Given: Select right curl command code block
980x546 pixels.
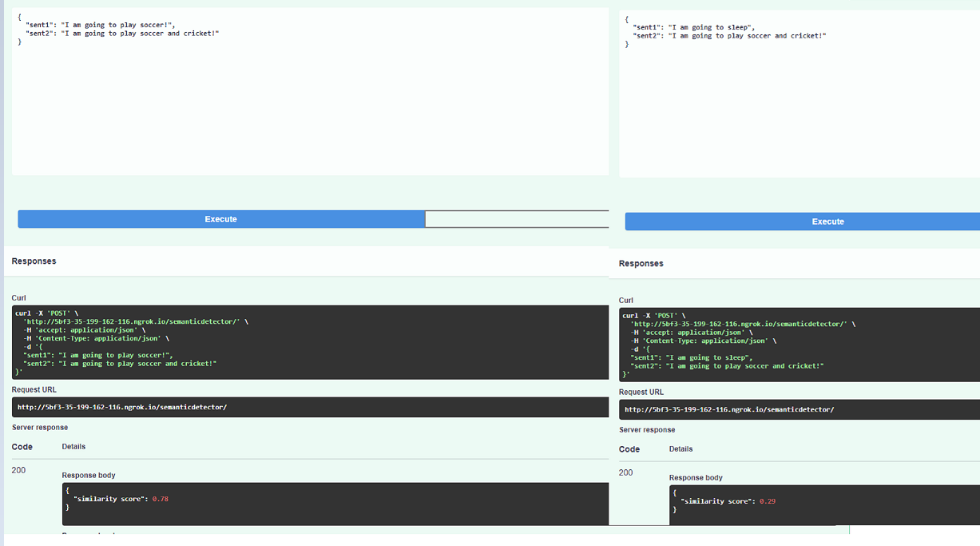Looking at the screenshot, I should tap(799, 345).
